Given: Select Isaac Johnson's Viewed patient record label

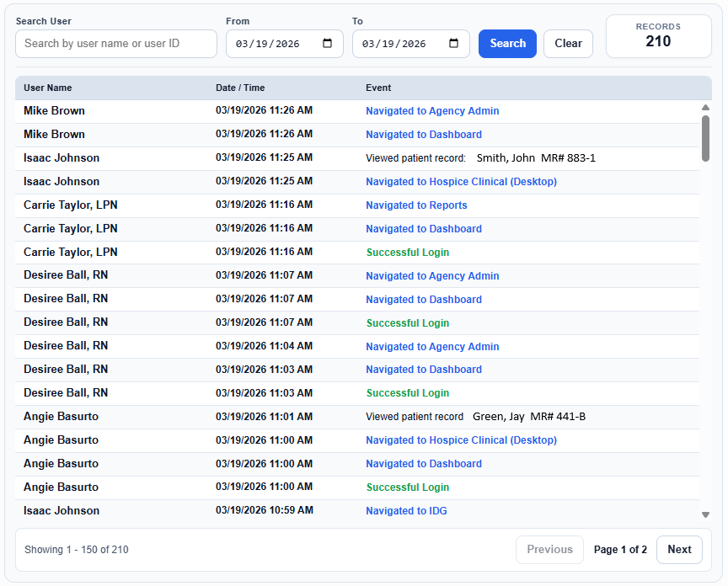Looking at the screenshot, I should [x=415, y=158].
